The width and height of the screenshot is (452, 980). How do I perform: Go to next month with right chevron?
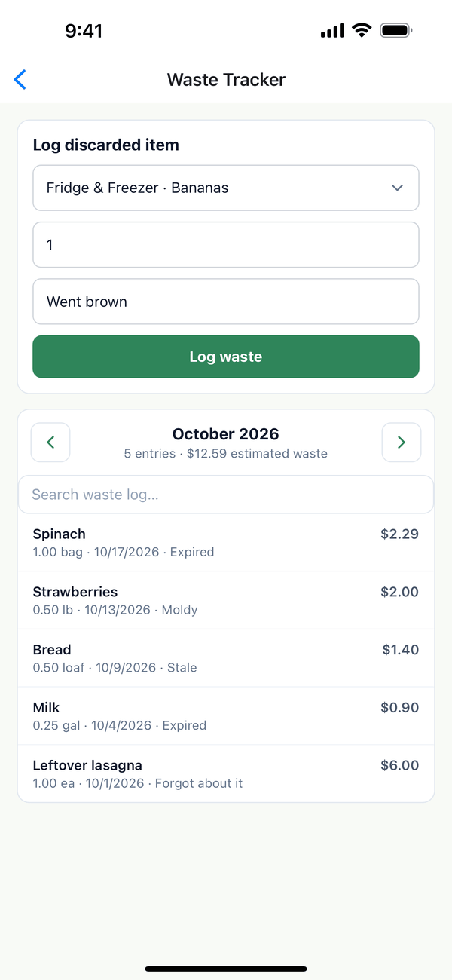click(x=402, y=443)
